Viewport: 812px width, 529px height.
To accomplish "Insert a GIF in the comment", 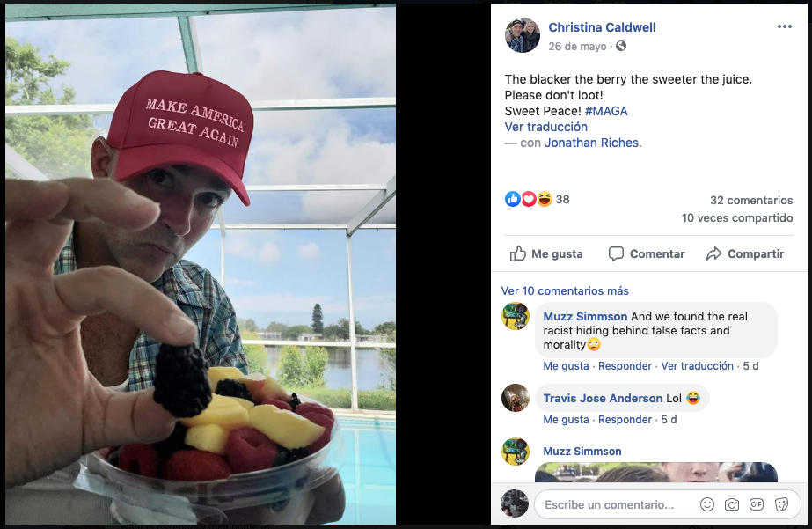I will click(757, 504).
